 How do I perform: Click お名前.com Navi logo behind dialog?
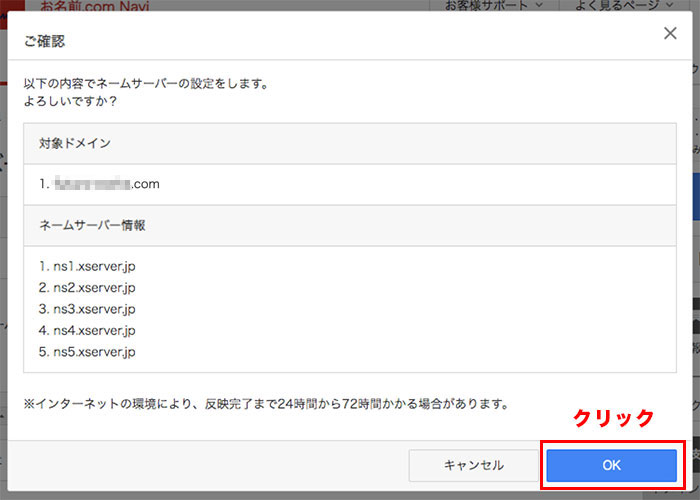click(x=95, y=6)
